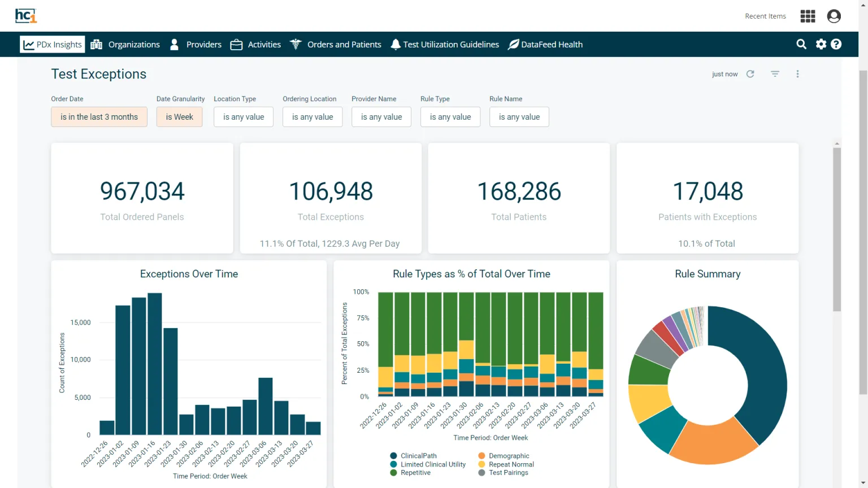
Task: Expand the Rule Type filter
Action: 450,117
